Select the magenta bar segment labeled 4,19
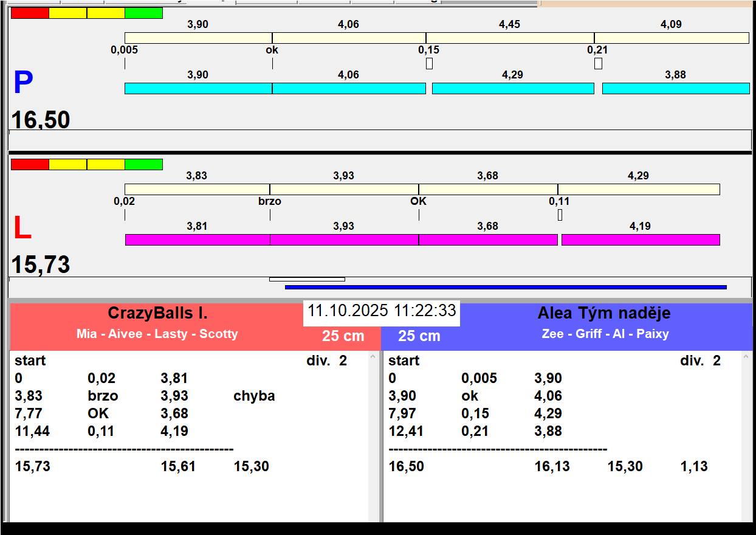The image size is (756, 535). pyautogui.click(x=641, y=240)
